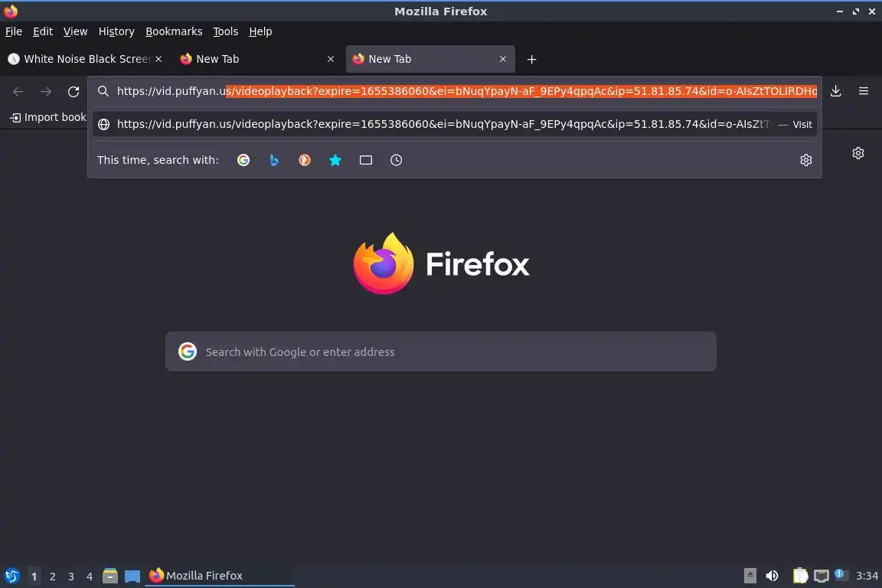Click Mozilla Firefox taskbar entry
This screenshot has height=588, width=882.
220,576
